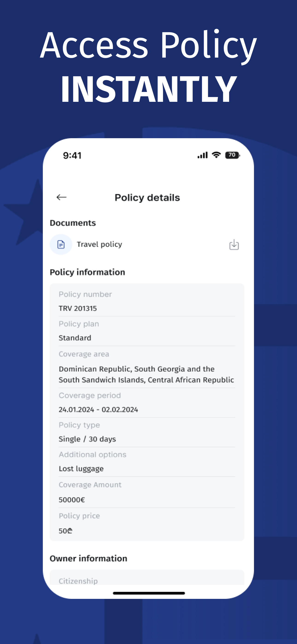Screen dimensions: 297x644
Task: Select the 50000€ coverage amount
Action: (x=72, y=500)
